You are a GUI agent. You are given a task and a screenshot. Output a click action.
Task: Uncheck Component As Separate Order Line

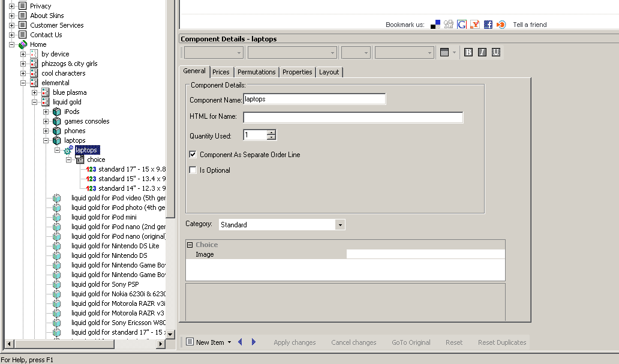click(x=193, y=155)
